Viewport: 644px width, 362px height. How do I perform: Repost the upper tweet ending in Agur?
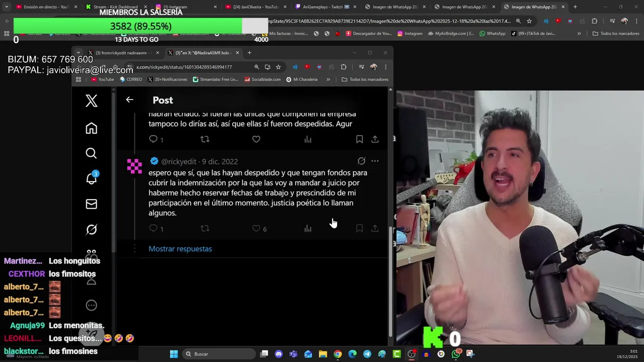205,139
